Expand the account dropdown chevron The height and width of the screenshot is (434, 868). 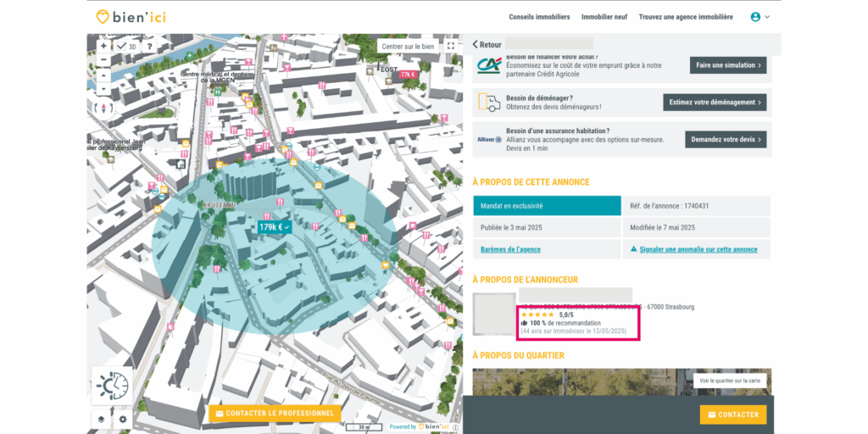[767, 17]
